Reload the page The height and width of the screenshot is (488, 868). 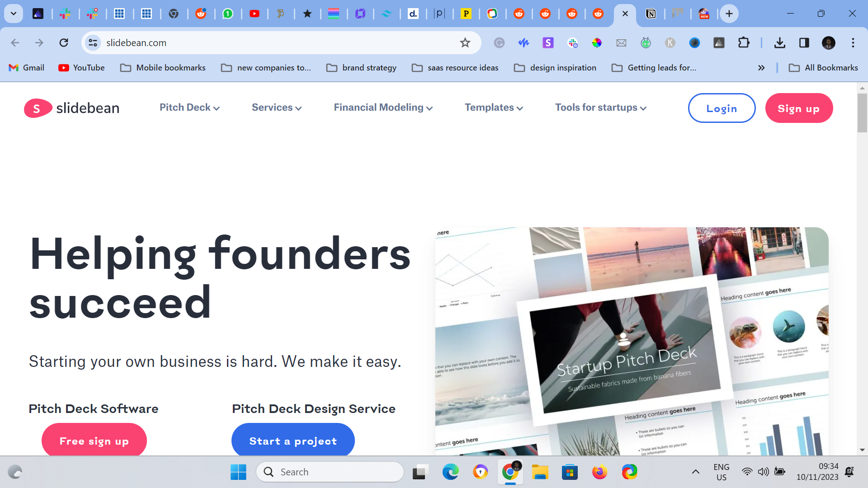point(64,42)
